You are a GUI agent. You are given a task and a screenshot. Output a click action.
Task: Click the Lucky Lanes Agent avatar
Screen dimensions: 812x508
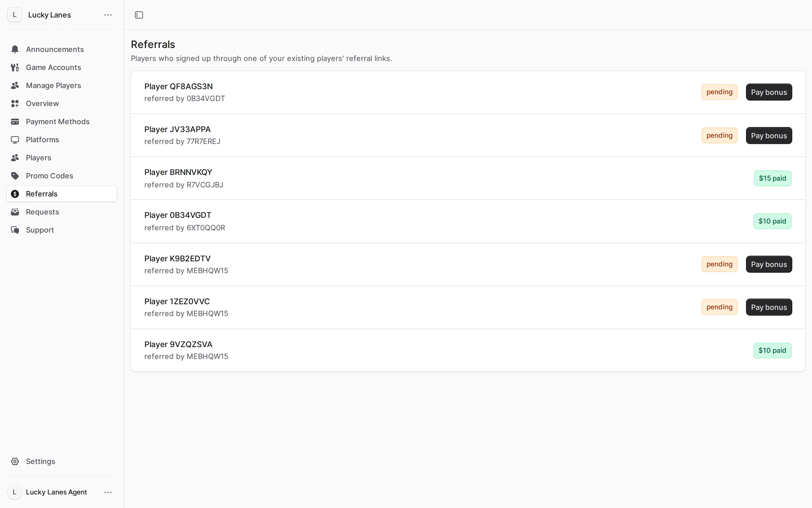(14, 492)
